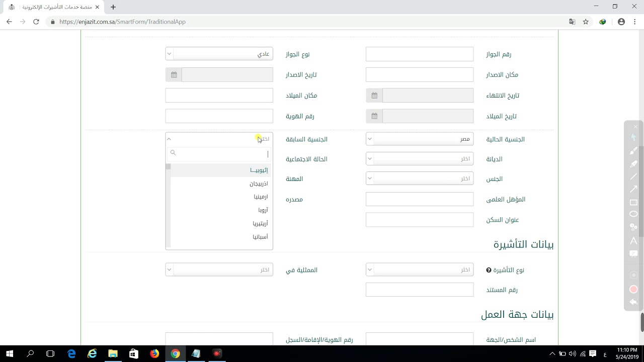Click help icon beside نوع التأشيرة
The width and height of the screenshot is (644, 362).
coord(489,270)
